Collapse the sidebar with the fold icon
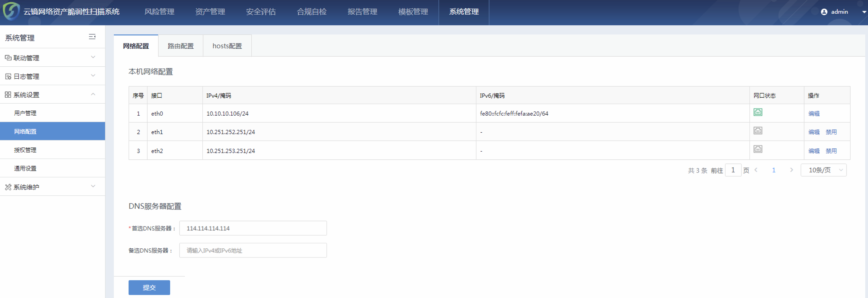Screen dimensions: 868x298 click(92, 37)
